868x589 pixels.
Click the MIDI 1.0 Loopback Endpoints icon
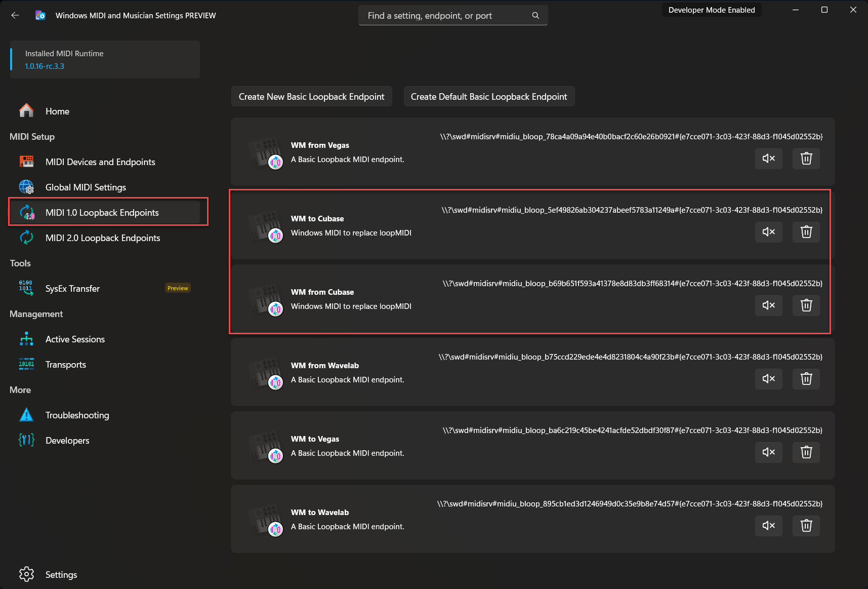pyautogui.click(x=27, y=212)
